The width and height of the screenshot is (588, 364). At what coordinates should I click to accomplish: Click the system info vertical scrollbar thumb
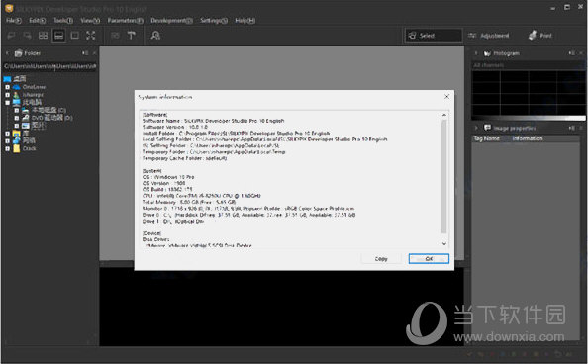pyautogui.click(x=444, y=176)
